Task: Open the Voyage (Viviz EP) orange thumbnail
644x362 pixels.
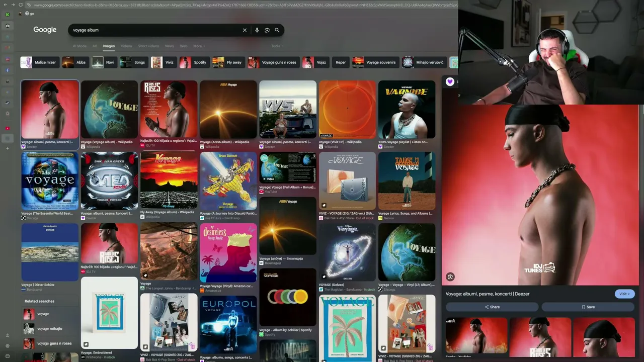Action: tap(347, 110)
